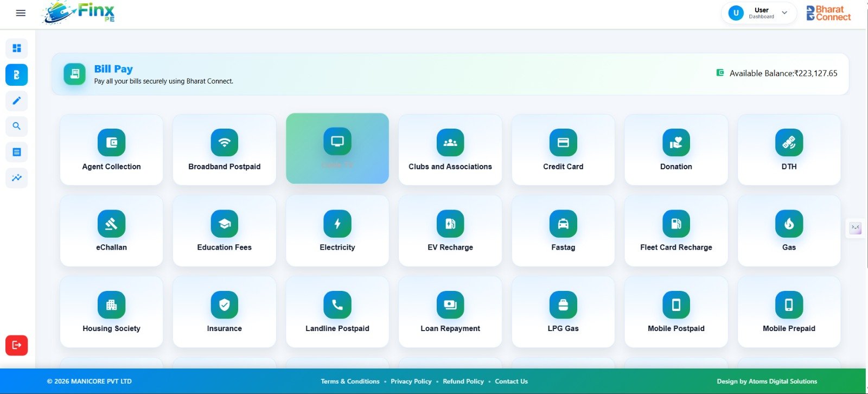Click the Insurance shield icon

pos(225,305)
